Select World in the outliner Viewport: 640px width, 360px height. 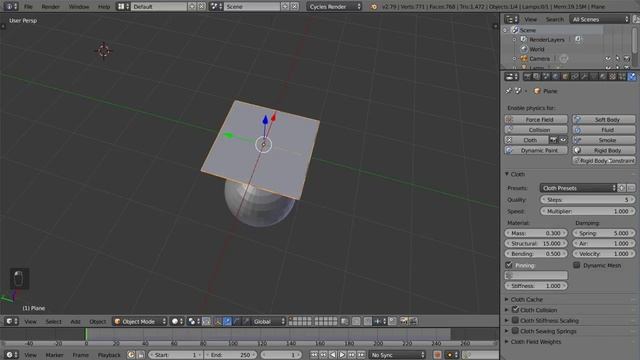click(x=537, y=49)
